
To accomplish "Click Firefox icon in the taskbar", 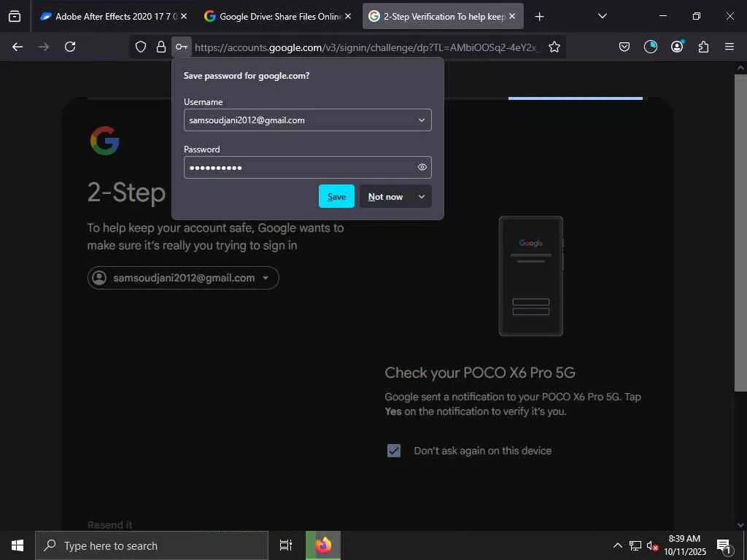I will pyautogui.click(x=323, y=545).
